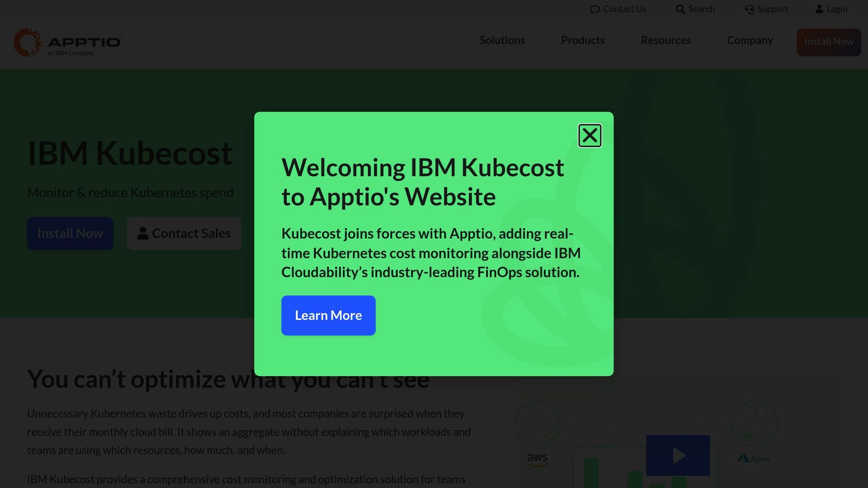This screenshot has height=488, width=868.
Task: Click the 'Welcoming IBM Kubecost' popup heading
Action: pos(423,182)
